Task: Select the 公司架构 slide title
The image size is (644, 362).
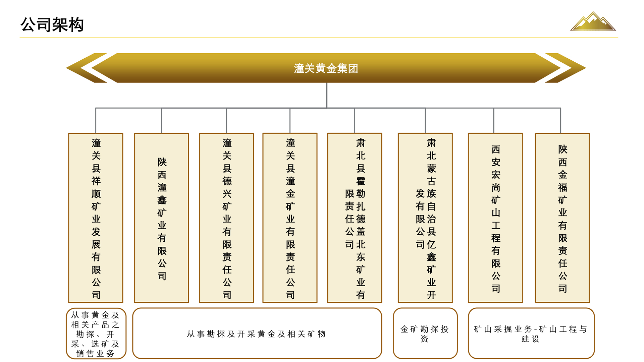Action: (52, 25)
